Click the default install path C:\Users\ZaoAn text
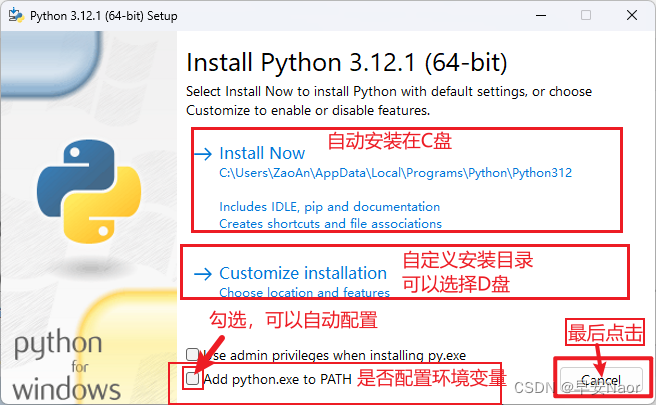This screenshot has width=656, height=405. coord(395,173)
